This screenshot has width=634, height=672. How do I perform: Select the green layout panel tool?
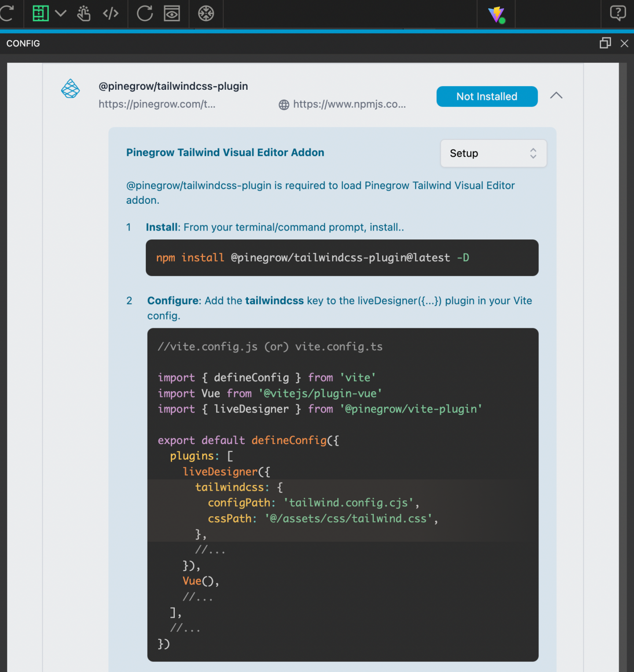pos(41,13)
